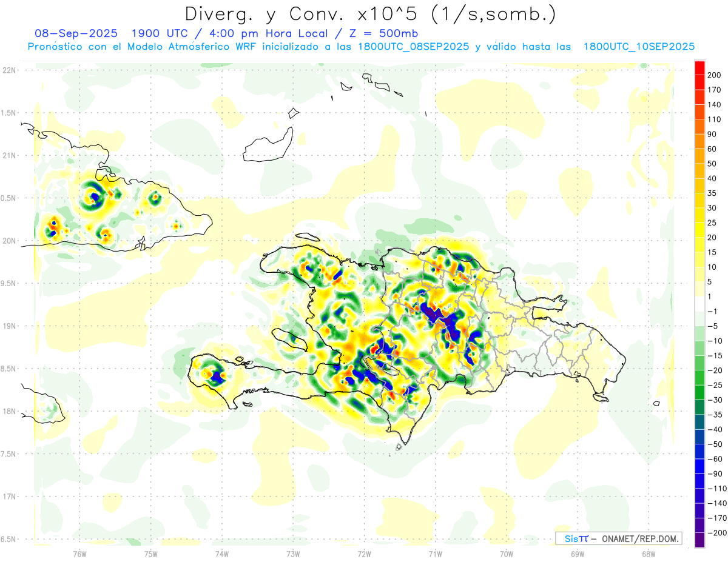
Task: Click the '-60' colorbar value
Action: click(715, 459)
